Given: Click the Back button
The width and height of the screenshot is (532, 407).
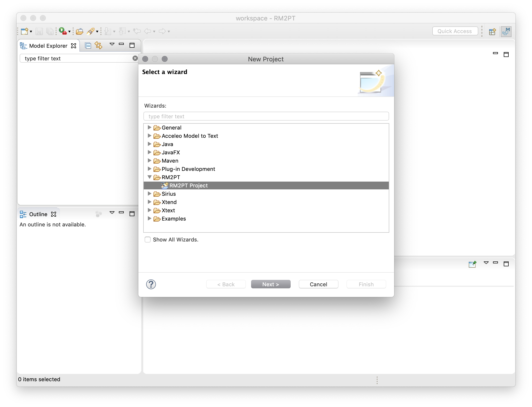Looking at the screenshot, I should 226,284.
